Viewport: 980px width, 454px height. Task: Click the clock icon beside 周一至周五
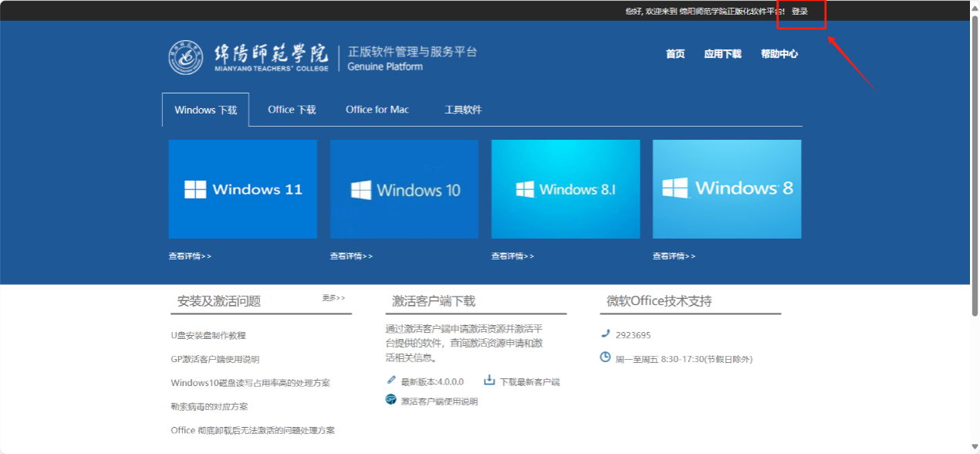pos(606,357)
